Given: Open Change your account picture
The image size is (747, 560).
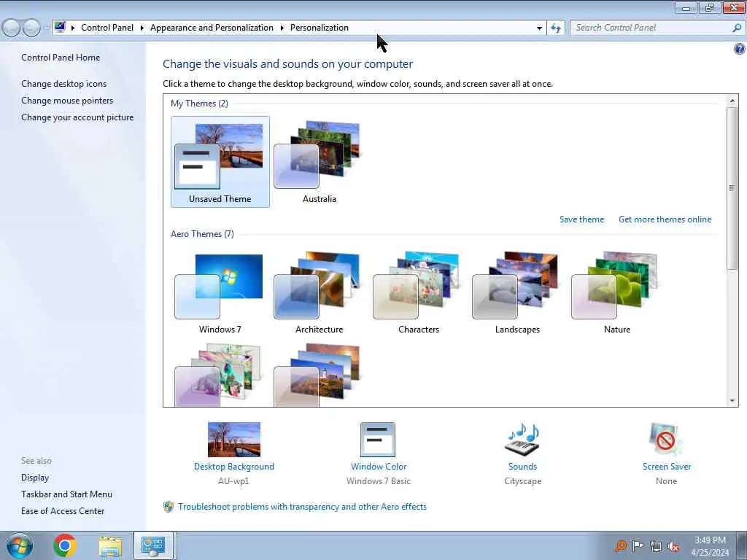Looking at the screenshot, I should point(77,117).
